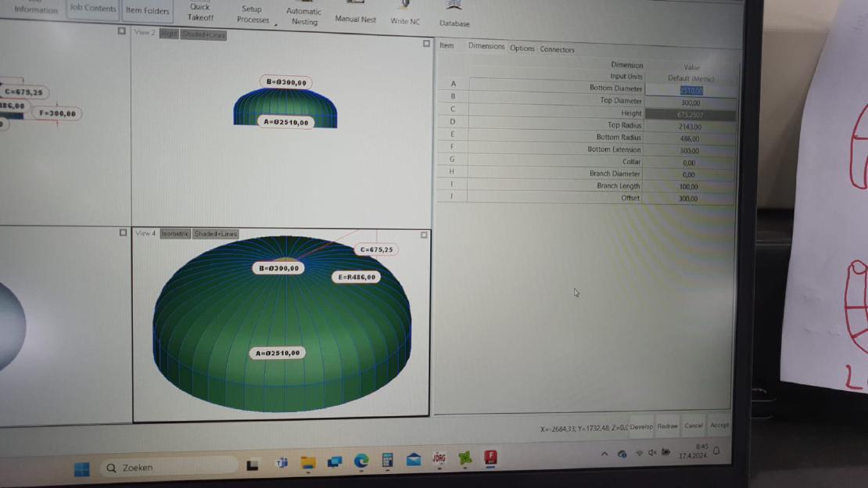Open the Setup Processes dropdown
Image resolution: width=868 pixels, height=488 pixels.
tap(253, 14)
